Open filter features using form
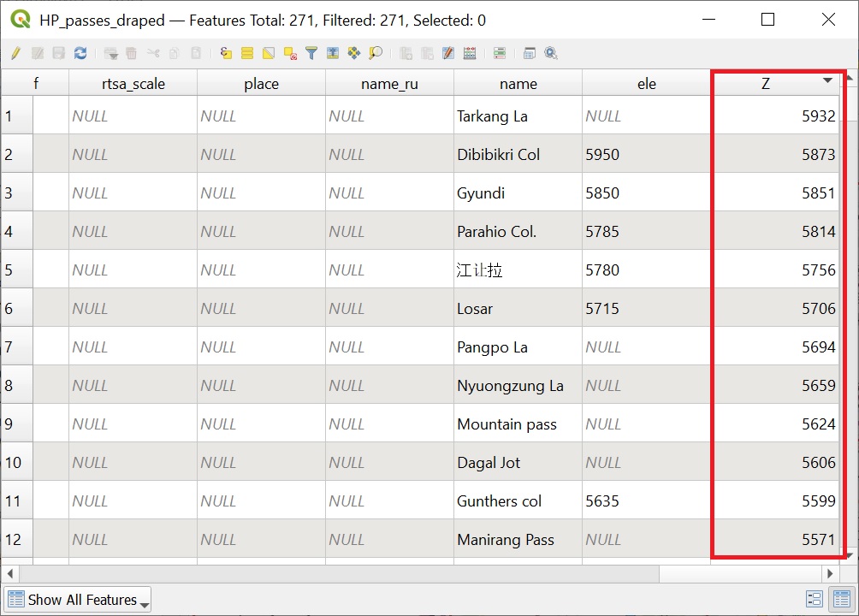The width and height of the screenshot is (859, 616). click(311, 53)
